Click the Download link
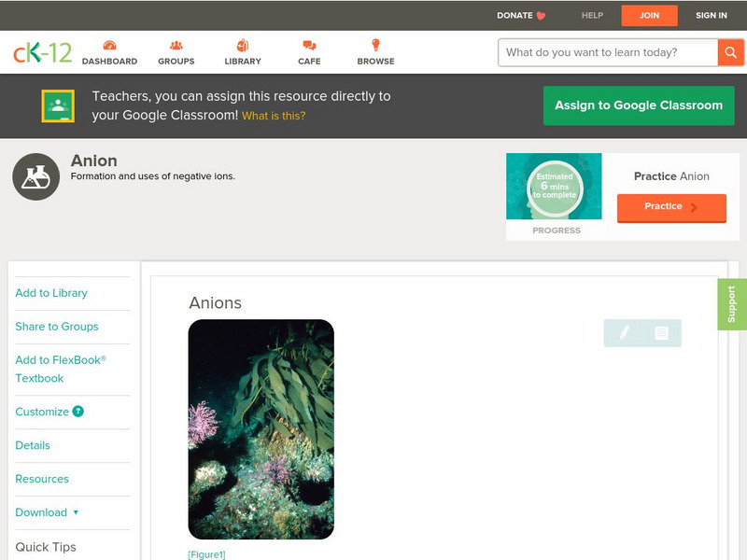The height and width of the screenshot is (560, 747). point(41,512)
